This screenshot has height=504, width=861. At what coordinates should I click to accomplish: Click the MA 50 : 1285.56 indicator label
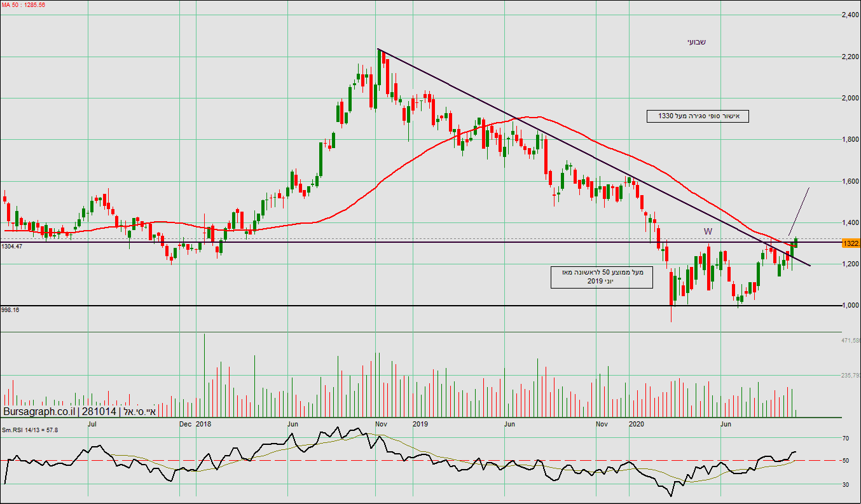click(x=23, y=4)
